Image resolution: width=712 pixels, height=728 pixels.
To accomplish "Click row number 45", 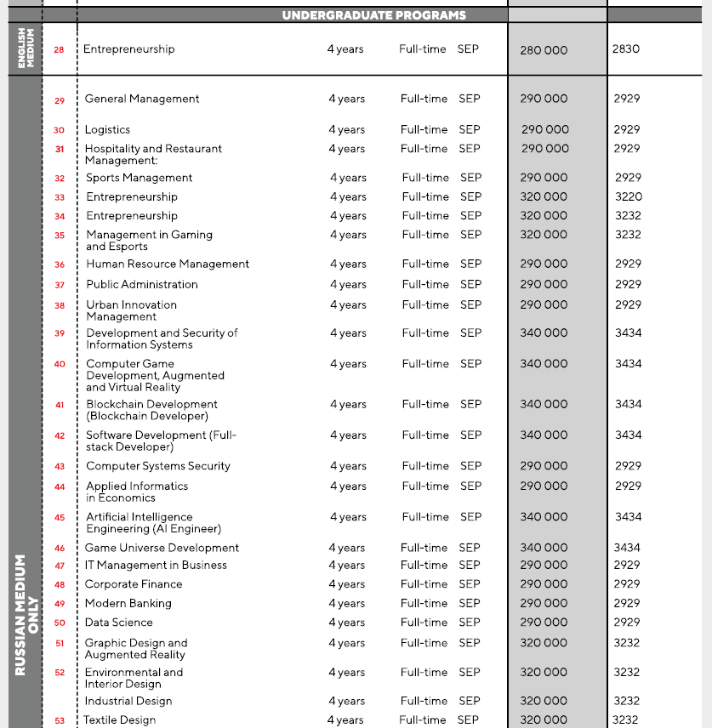I will (60, 518).
